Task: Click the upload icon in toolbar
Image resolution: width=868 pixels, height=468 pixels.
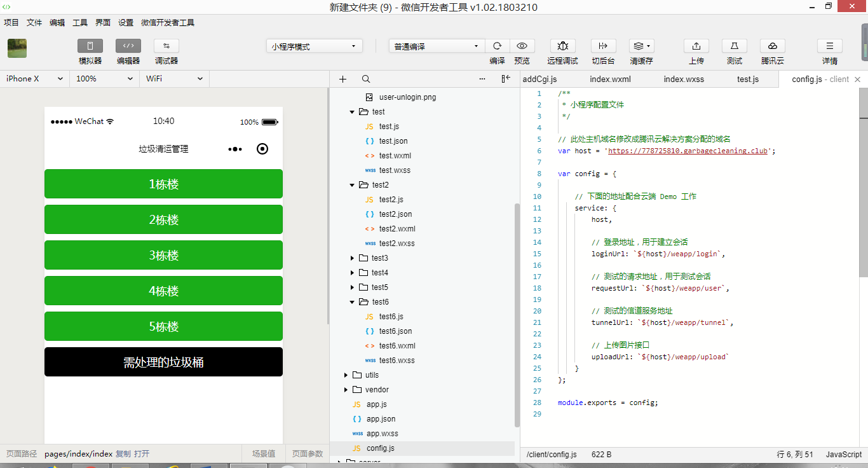Action: click(x=696, y=46)
